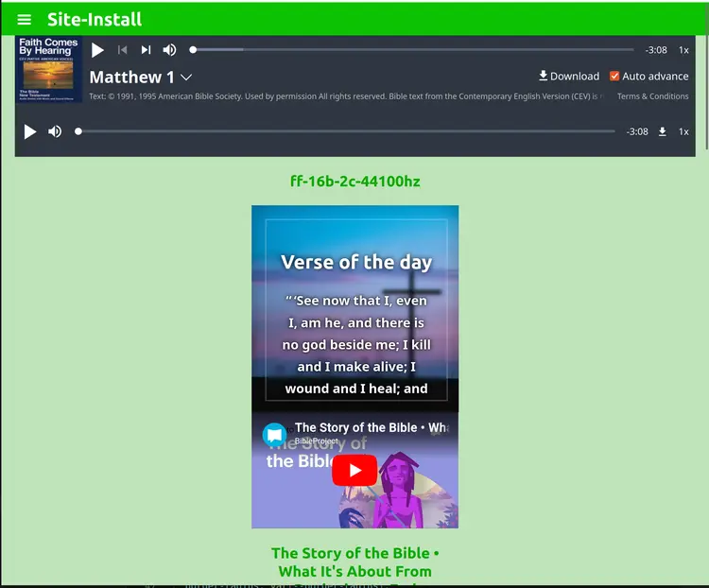Click the American Bible Society copyright text
Image resolution: width=709 pixels, height=588 pixels.
click(346, 96)
